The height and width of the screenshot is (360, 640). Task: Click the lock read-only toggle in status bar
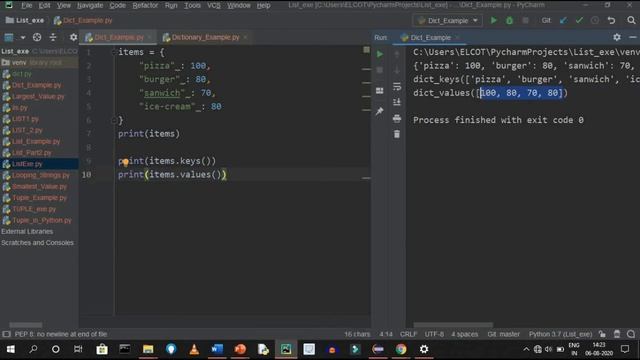click(602, 334)
